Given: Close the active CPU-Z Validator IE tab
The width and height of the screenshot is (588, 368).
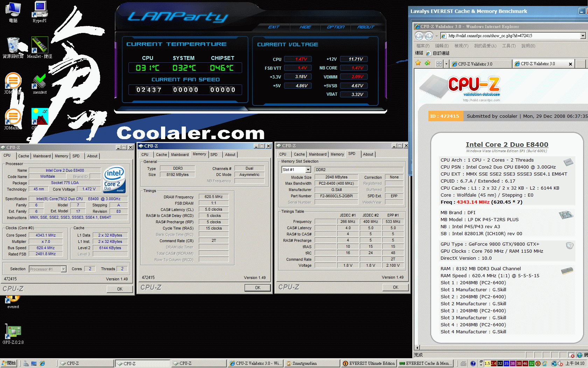Looking at the screenshot, I should coord(570,64).
